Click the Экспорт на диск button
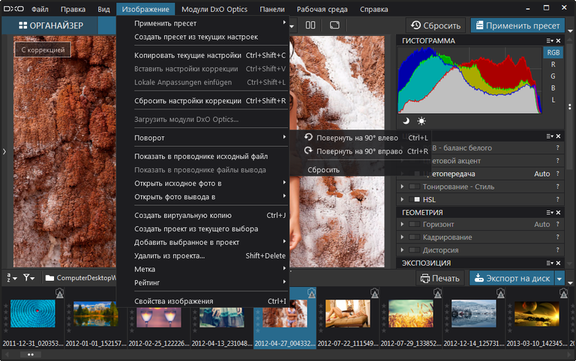The width and height of the screenshot is (576, 361). [512, 278]
